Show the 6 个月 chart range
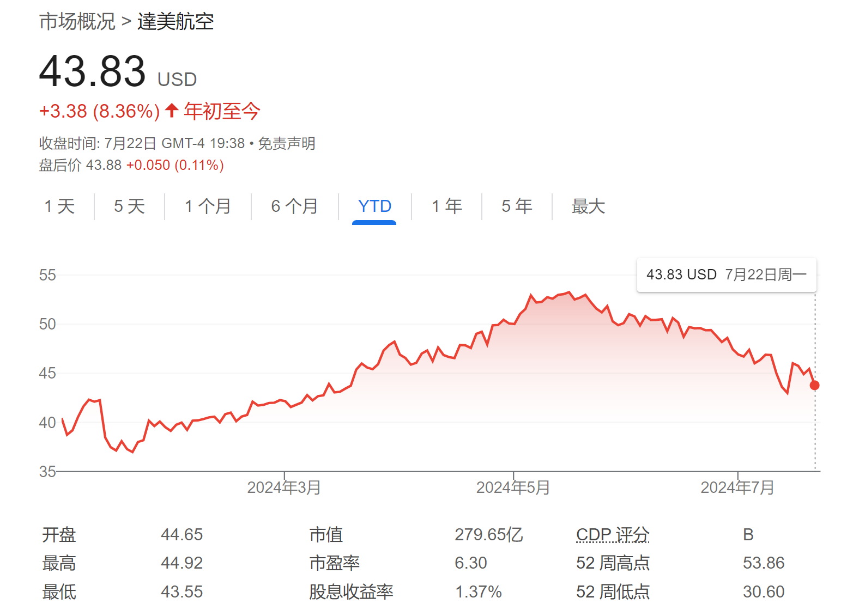This screenshot has height=616, width=853. coord(294,206)
